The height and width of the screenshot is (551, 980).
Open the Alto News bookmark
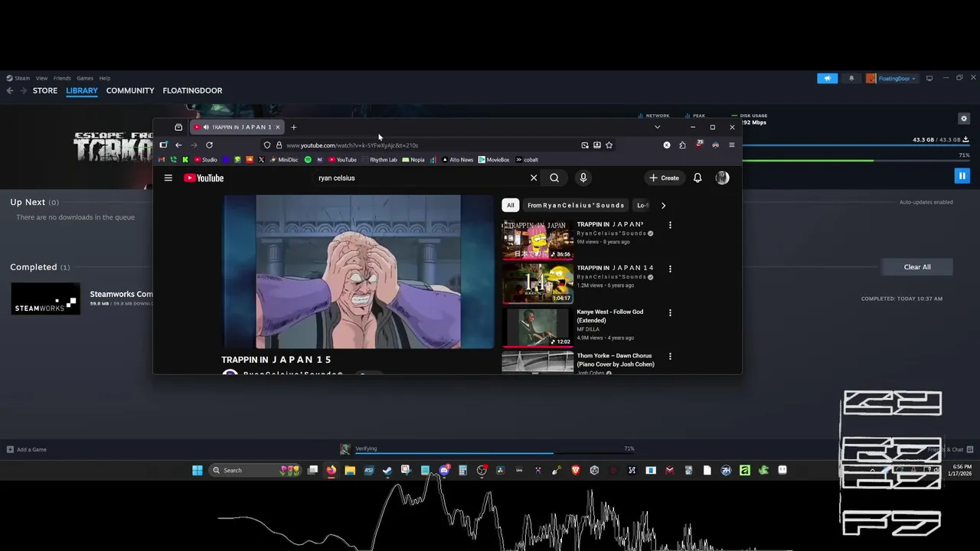click(x=457, y=160)
